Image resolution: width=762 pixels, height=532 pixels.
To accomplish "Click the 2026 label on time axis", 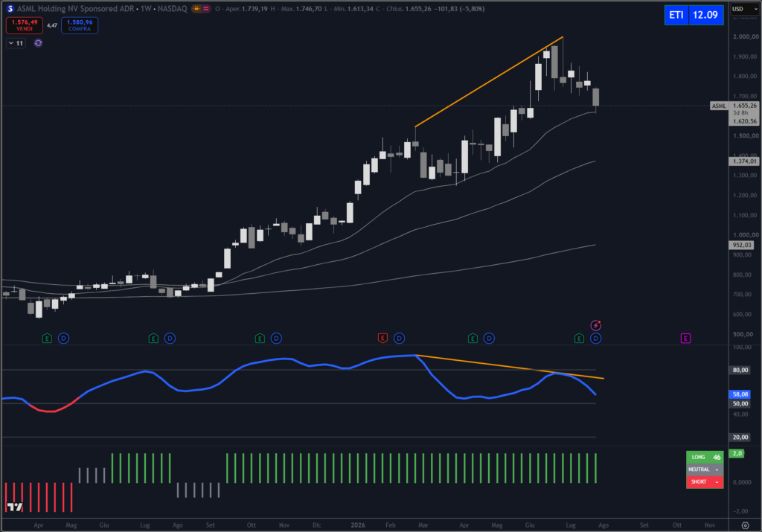I will tap(358, 525).
